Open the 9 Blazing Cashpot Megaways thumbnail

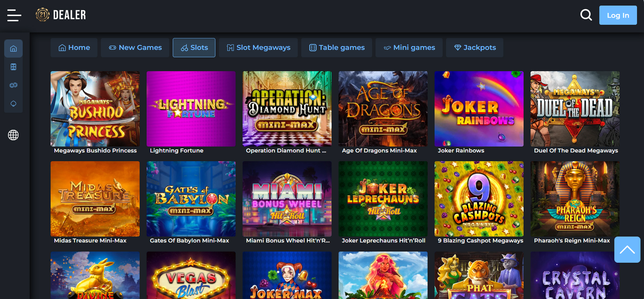[479, 199]
